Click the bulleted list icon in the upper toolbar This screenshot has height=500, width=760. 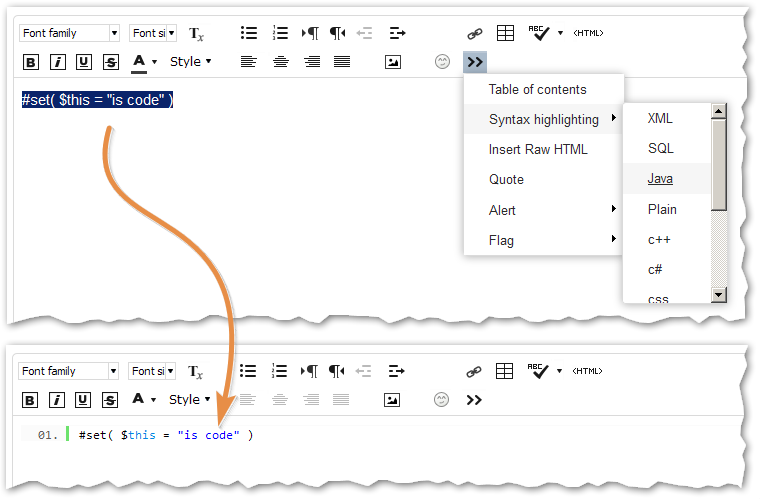point(249,33)
